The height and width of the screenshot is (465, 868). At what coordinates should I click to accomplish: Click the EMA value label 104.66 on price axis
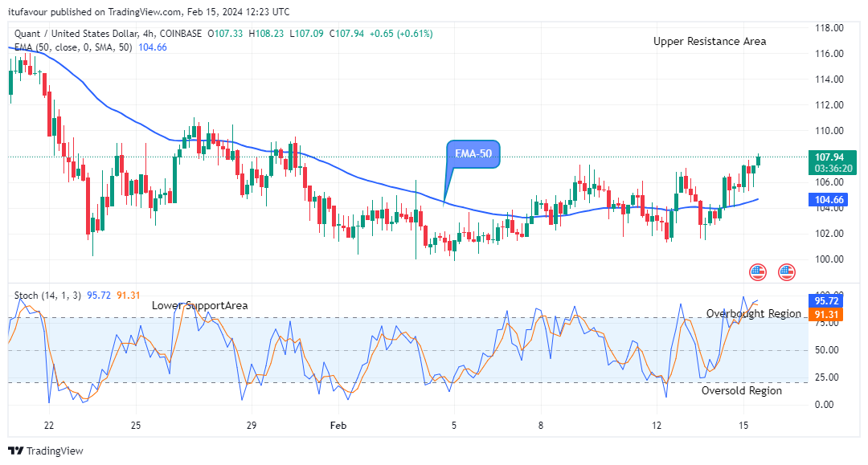click(829, 200)
